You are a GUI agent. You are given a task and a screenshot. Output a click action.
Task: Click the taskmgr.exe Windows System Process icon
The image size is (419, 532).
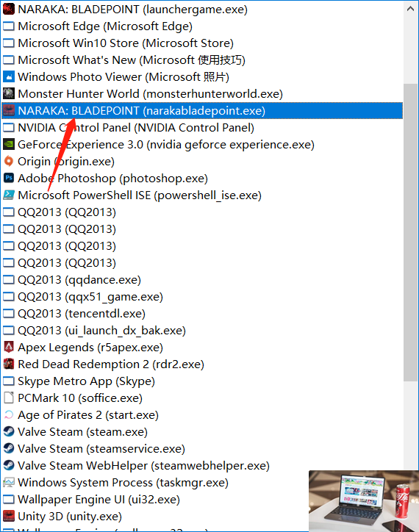coord(9,483)
